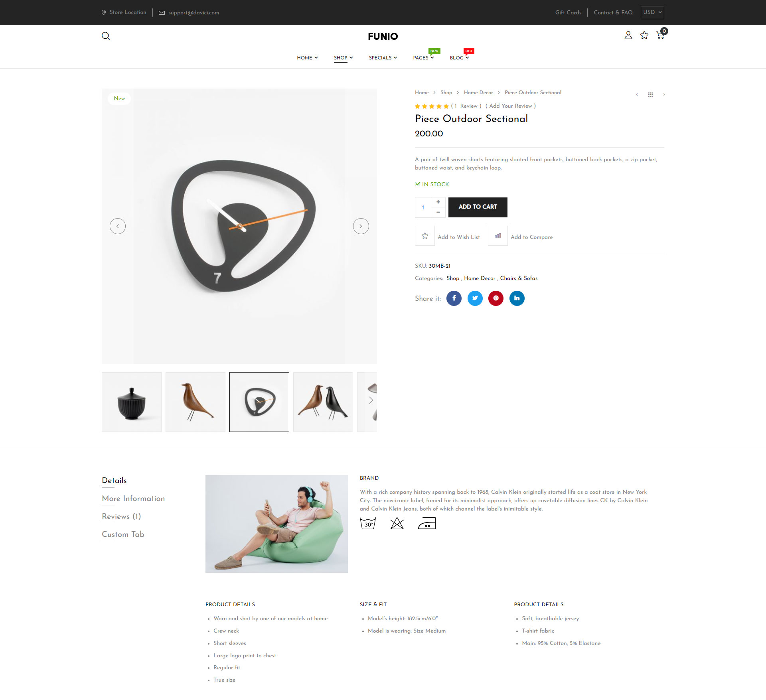Show next product image with right arrow
The height and width of the screenshot is (700, 766).
pyautogui.click(x=361, y=226)
